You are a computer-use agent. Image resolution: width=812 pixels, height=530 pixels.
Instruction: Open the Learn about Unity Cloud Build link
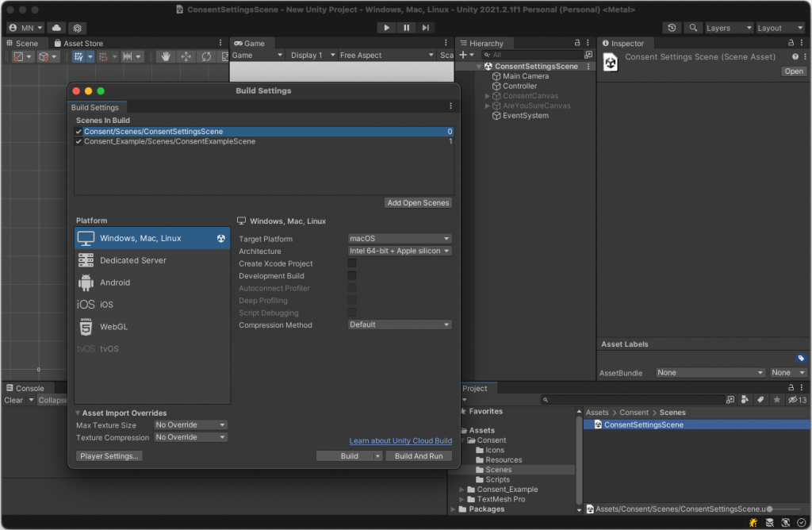coord(400,440)
